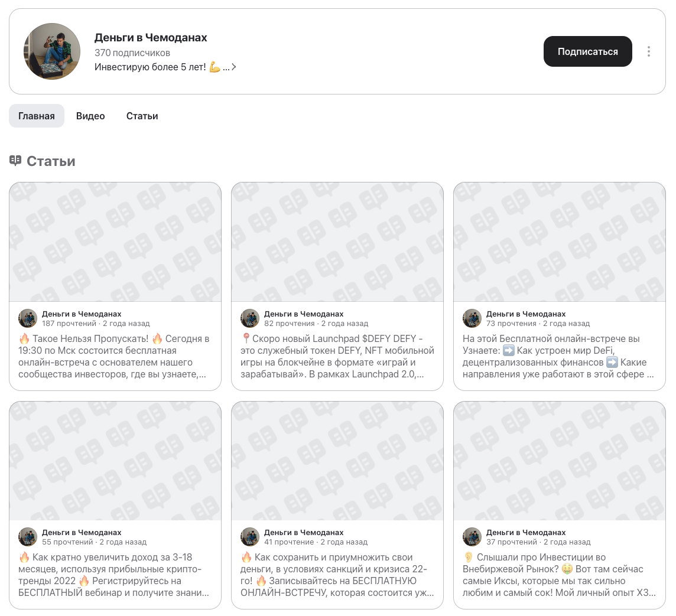Click the cover thumbnail of the Launchpad $DEFY article
The height and width of the screenshot is (616, 676).
(x=337, y=242)
